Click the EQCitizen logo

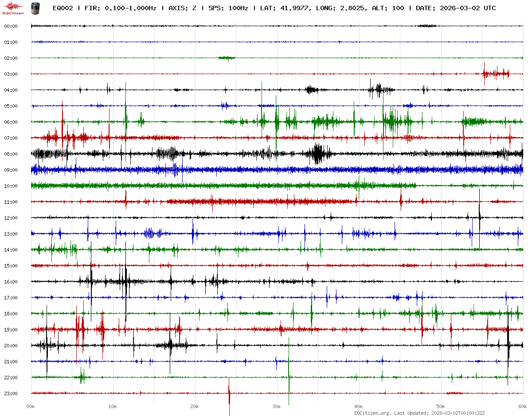13,8
